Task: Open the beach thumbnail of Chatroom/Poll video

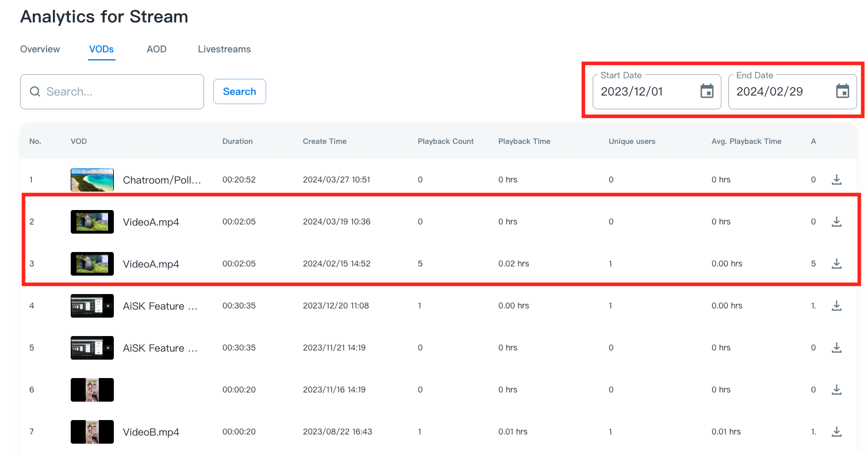Action: 92,180
